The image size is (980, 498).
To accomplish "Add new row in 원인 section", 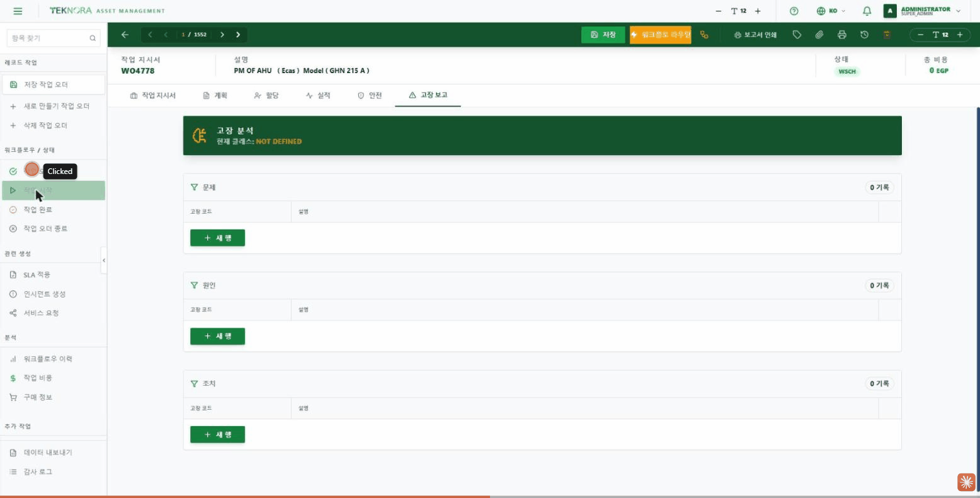I will click(217, 336).
